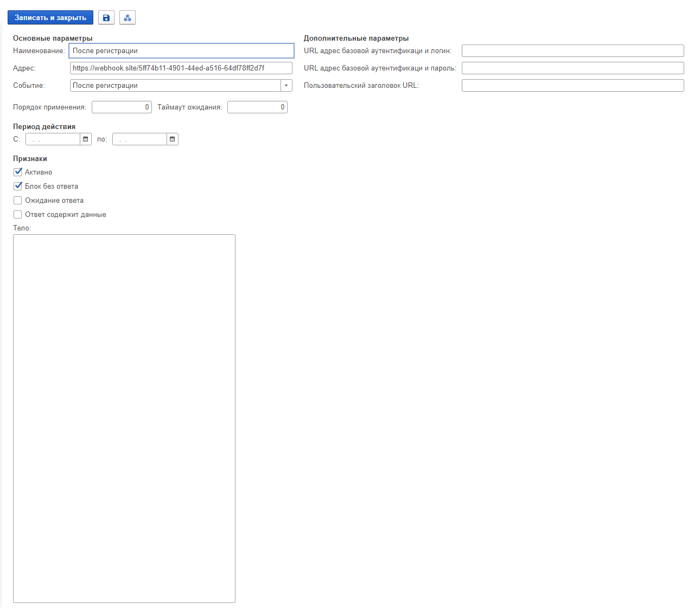Click the Дополнительные параметры heading

[356, 39]
